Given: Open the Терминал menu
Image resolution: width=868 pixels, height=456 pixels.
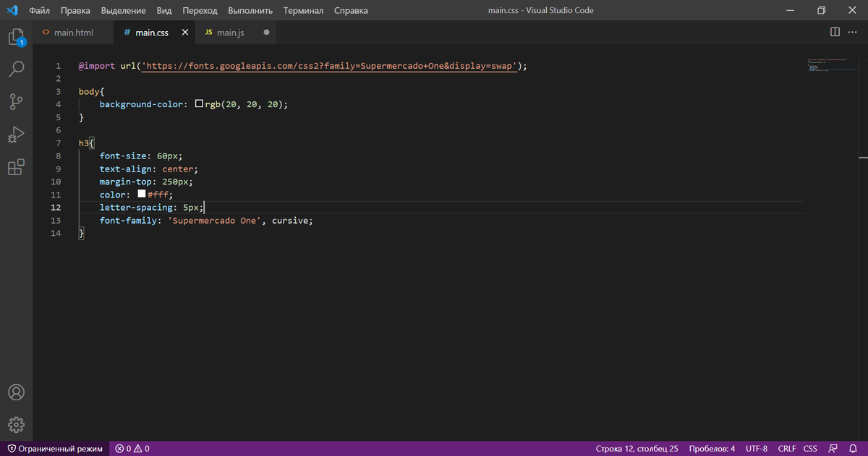Looking at the screenshot, I should click(x=303, y=11).
